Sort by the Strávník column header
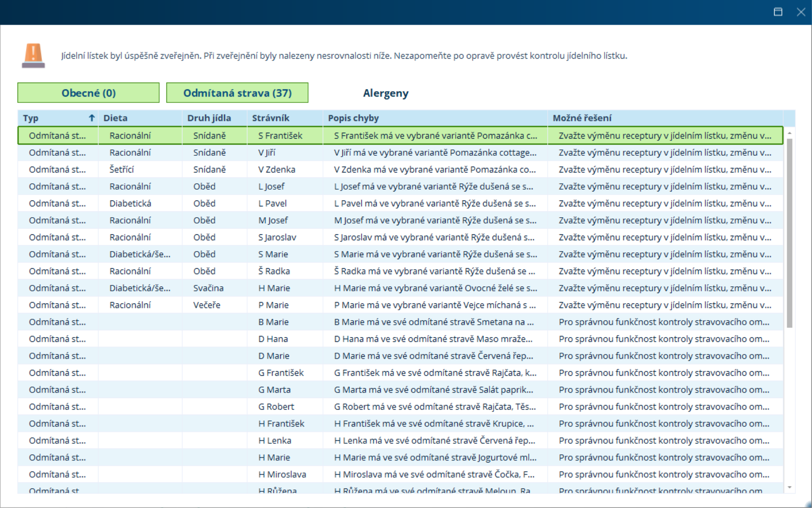This screenshot has height=508, width=812. pyautogui.click(x=285, y=118)
